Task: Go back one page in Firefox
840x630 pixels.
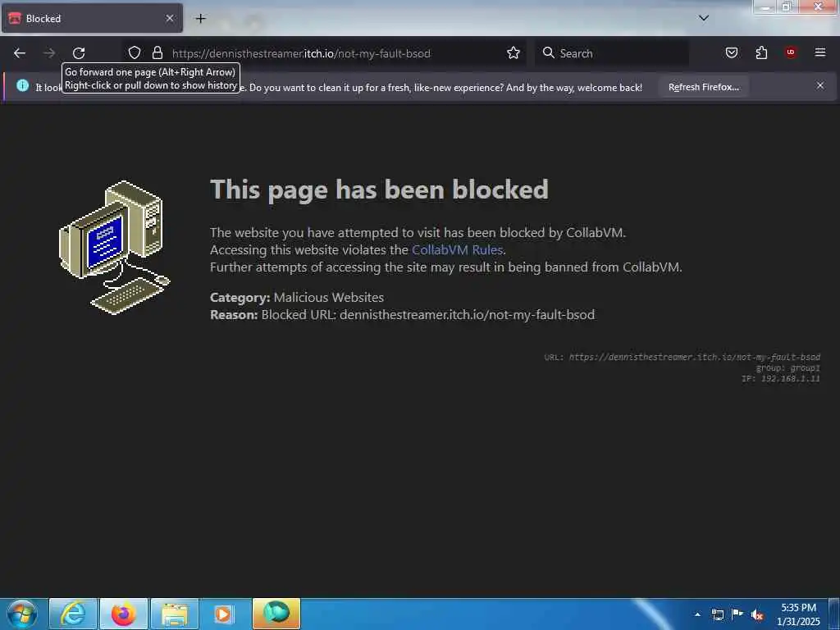Action: [x=20, y=53]
